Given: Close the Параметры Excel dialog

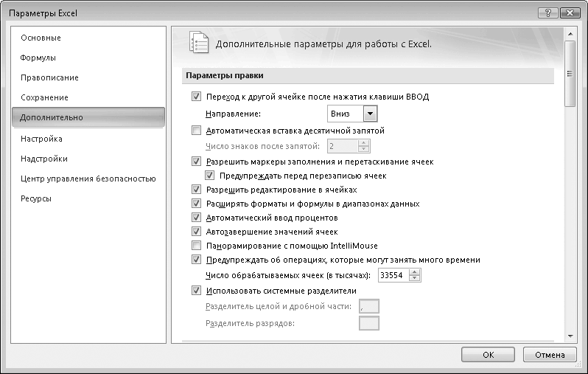Looking at the screenshot, I should (570, 13).
